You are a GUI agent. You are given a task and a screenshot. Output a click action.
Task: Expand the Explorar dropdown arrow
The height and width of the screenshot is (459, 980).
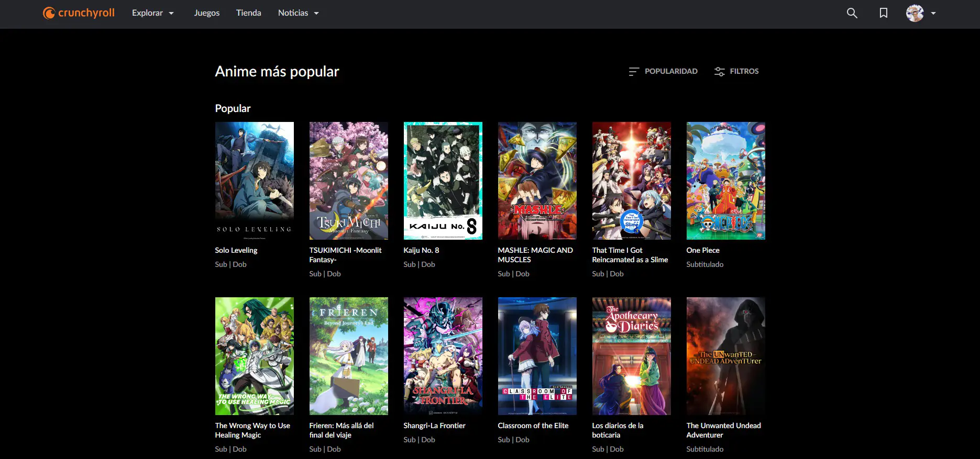171,13
